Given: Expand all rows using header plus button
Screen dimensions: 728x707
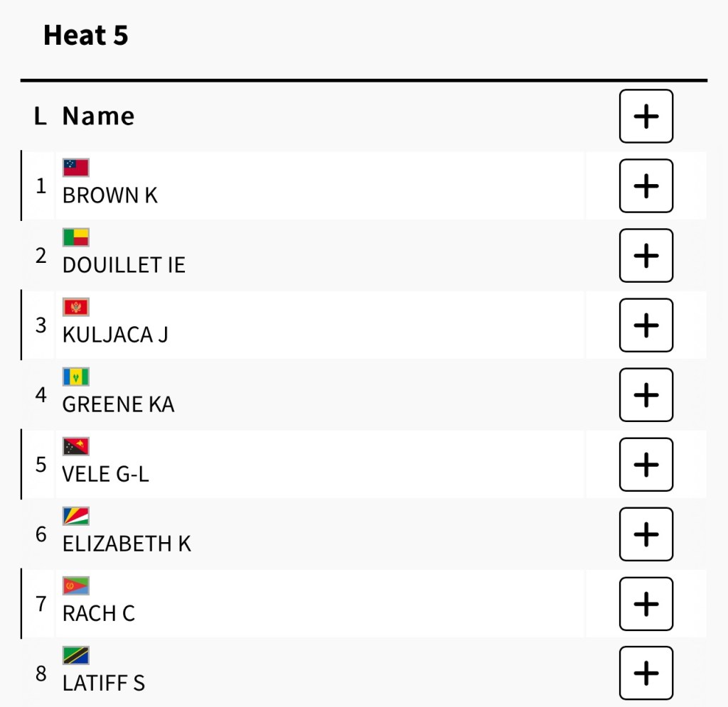Looking at the screenshot, I should [646, 117].
